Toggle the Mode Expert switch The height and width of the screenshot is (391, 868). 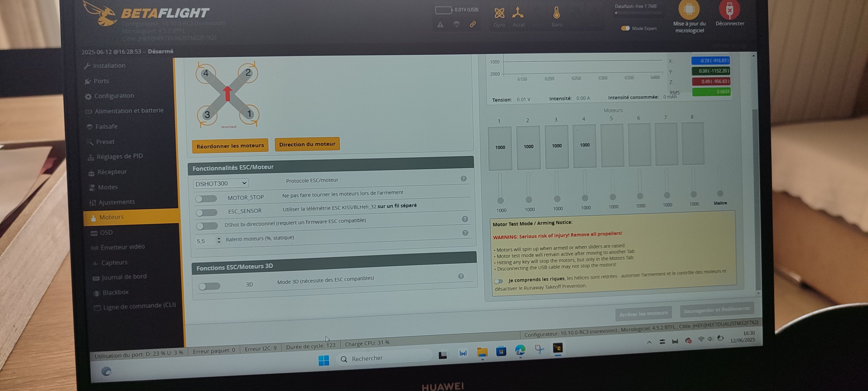(625, 28)
